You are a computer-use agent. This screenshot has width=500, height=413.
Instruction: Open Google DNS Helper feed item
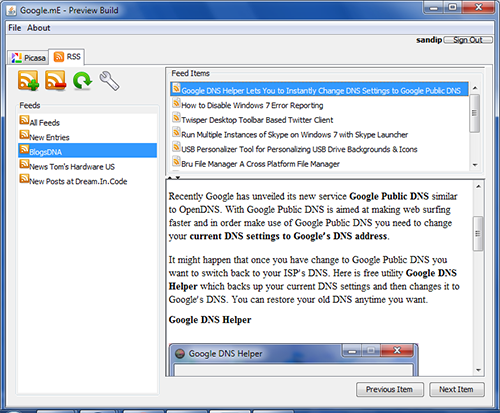click(319, 89)
